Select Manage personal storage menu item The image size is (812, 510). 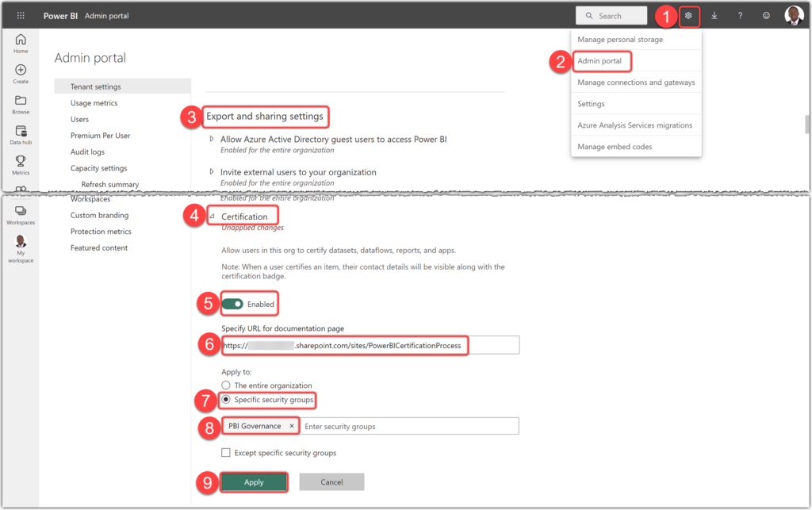[636, 40]
